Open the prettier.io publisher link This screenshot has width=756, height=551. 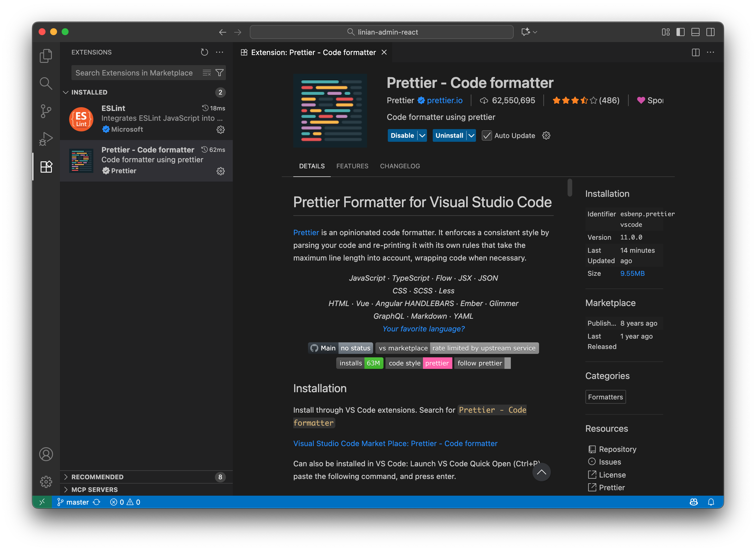click(x=445, y=100)
